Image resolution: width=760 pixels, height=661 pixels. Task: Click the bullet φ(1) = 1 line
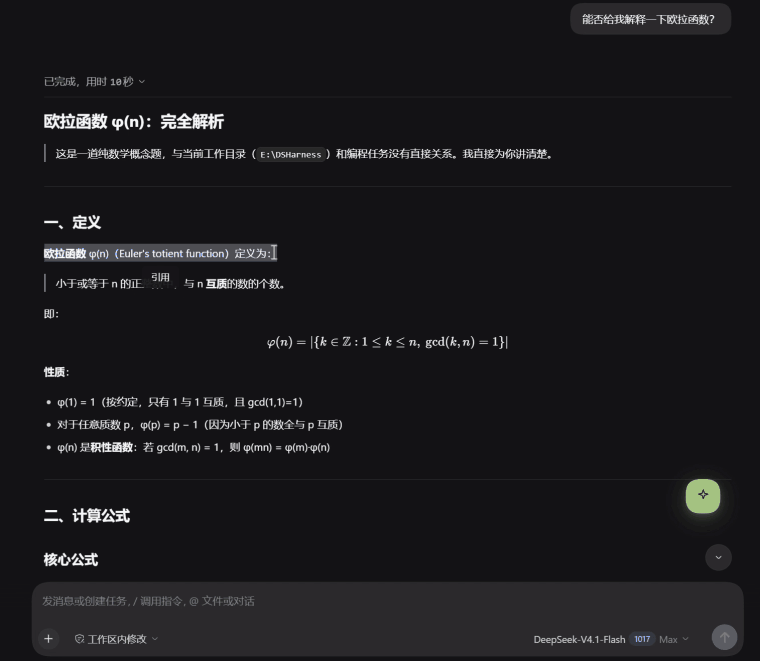click(x=179, y=402)
